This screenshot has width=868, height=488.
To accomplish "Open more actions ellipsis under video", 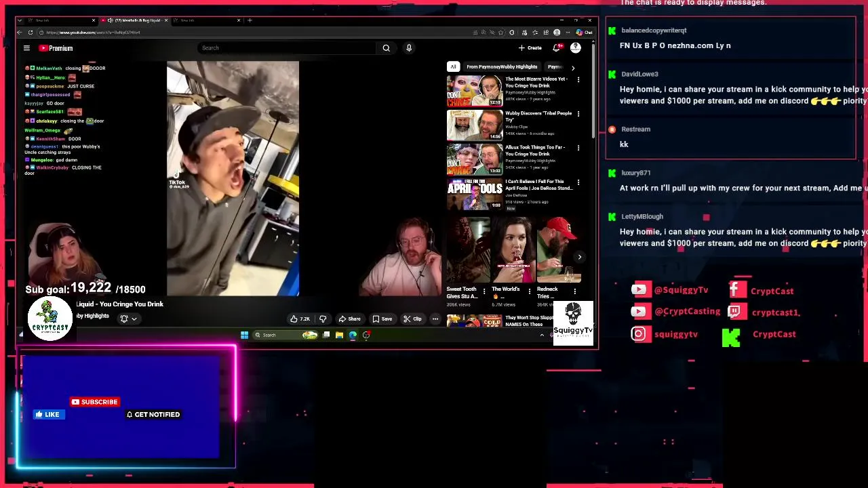I will [435, 319].
